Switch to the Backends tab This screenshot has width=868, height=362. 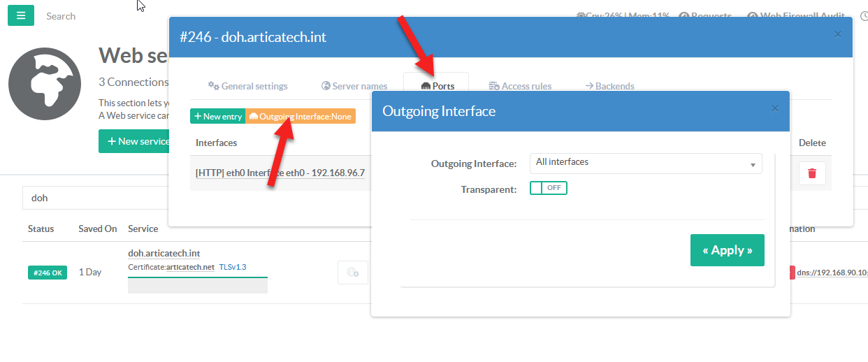(609, 86)
